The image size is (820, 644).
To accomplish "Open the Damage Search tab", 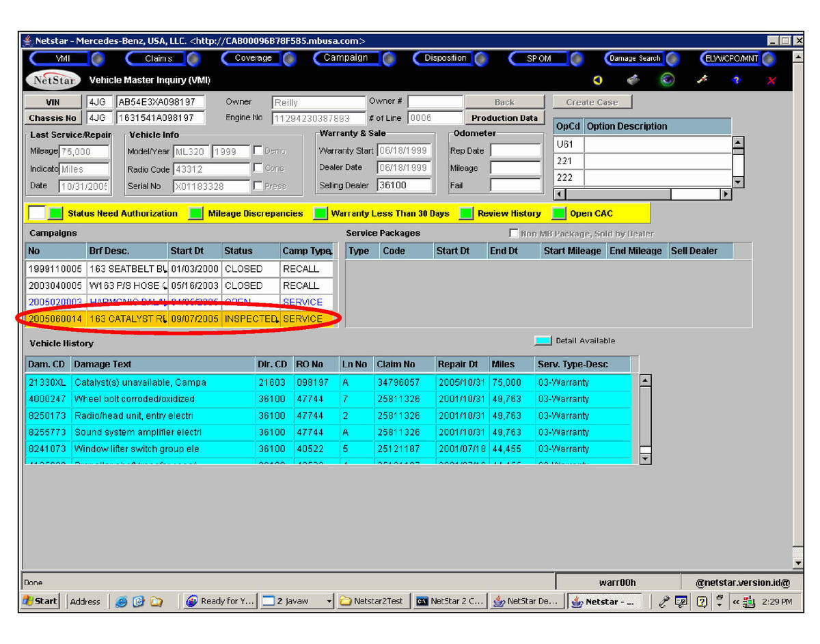I will (x=635, y=59).
